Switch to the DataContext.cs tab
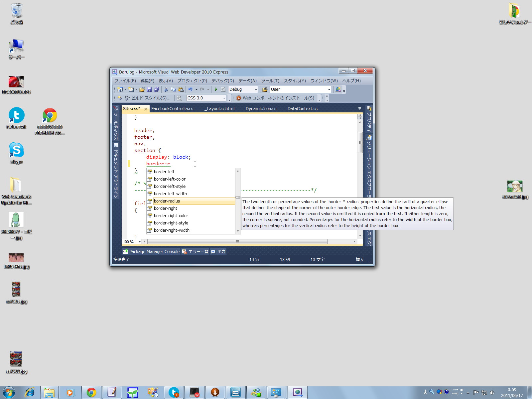 point(303,109)
